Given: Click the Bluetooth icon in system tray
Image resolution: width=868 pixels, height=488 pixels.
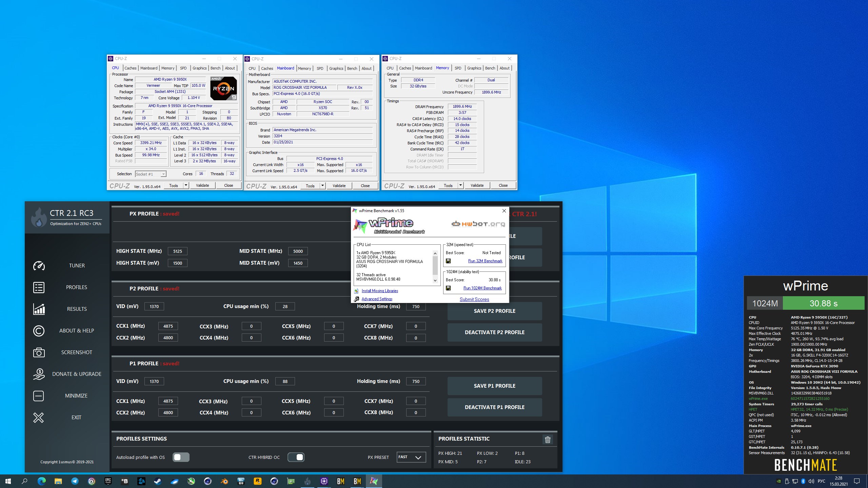Looking at the screenshot, I should click(x=803, y=481).
